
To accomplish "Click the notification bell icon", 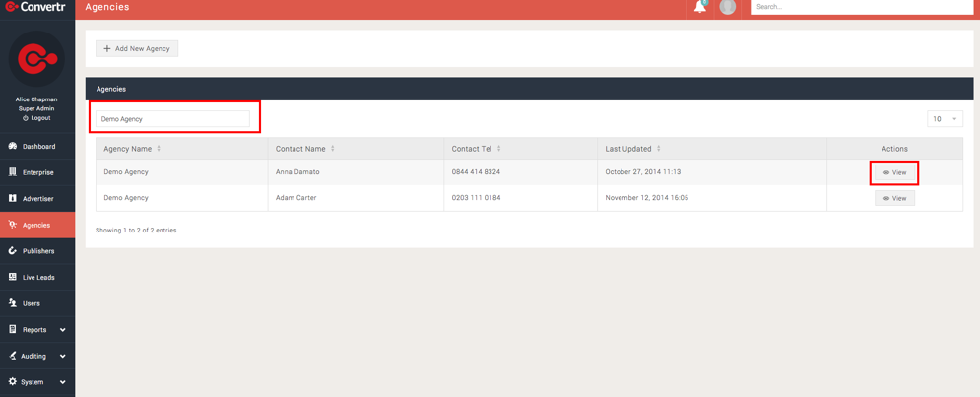I will (699, 7).
